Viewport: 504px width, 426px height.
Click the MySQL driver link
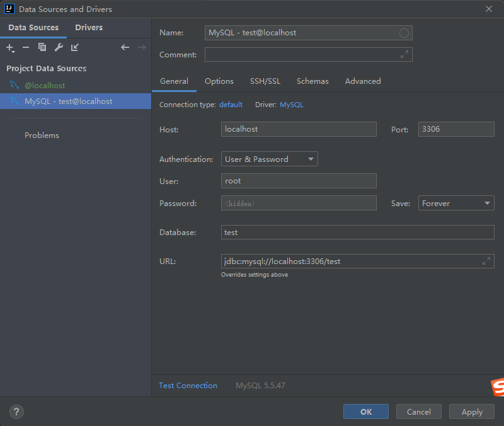point(292,105)
